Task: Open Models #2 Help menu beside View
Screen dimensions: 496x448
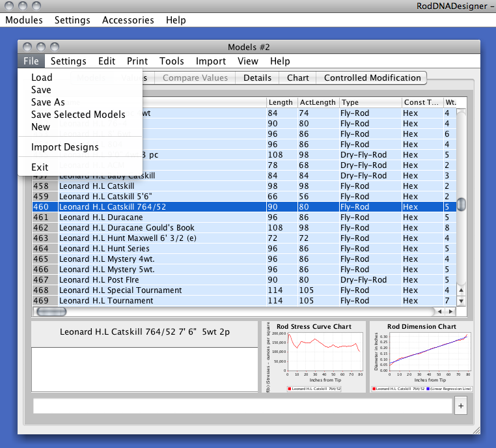Action: point(280,61)
